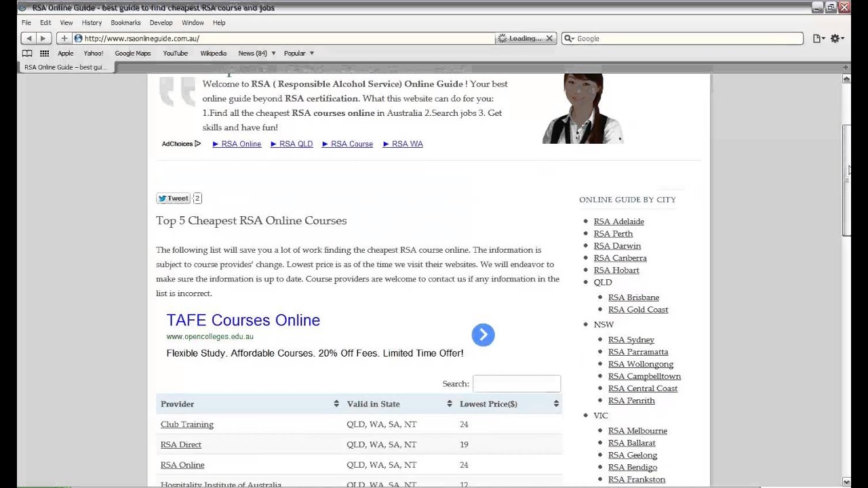The image size is (868, 488).
Task: Open the TAFE Courses Online ad title
Action: pos(243,321)
